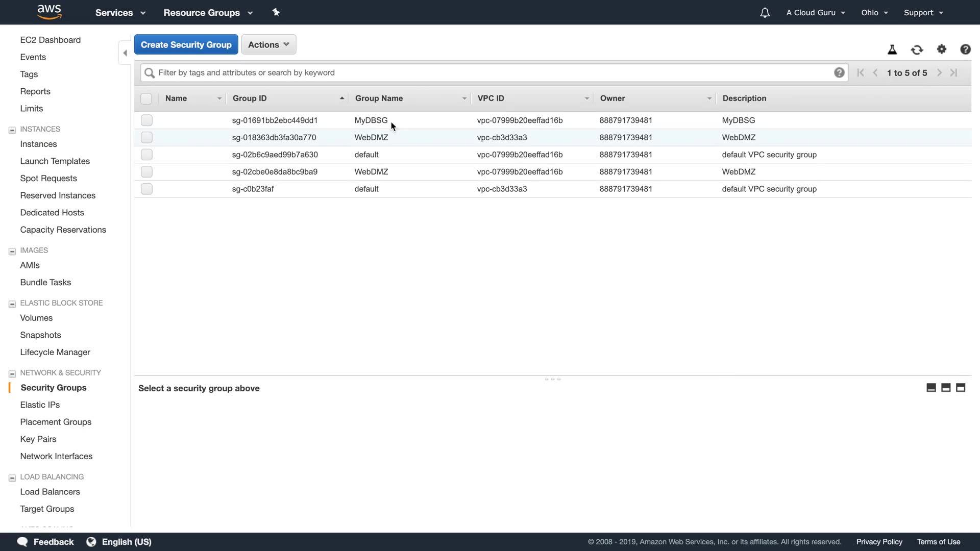Click the Create Security Group button
Viewport: 980px width, 551px height.
pyautogui.click(x=186, y=44)
